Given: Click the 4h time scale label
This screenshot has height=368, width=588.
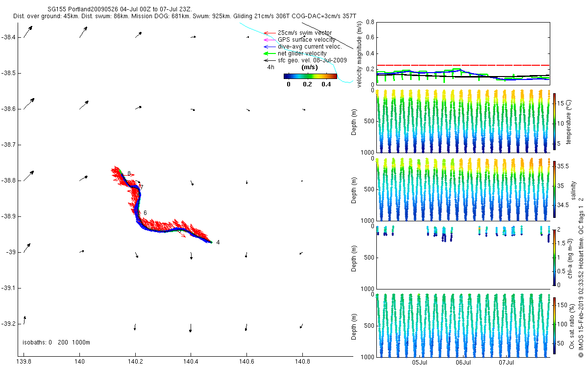Looking at the screenshot, I should pyautogui.click(x=271, y=67).
